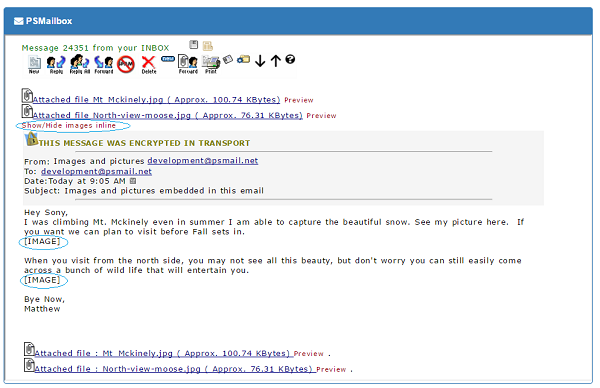Toggle Show/Hide images inline
Screen dimensions: 600x388
(x=68, y=126)
